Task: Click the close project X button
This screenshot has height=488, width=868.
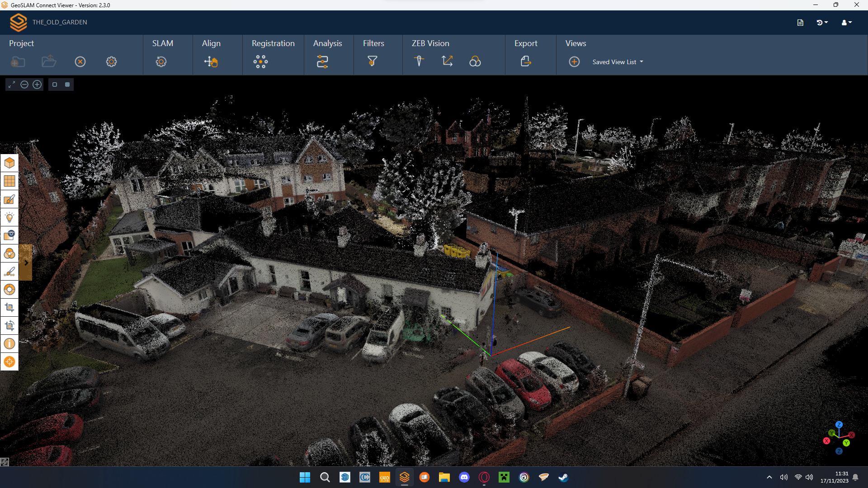Action: click(x=80, y=62)
